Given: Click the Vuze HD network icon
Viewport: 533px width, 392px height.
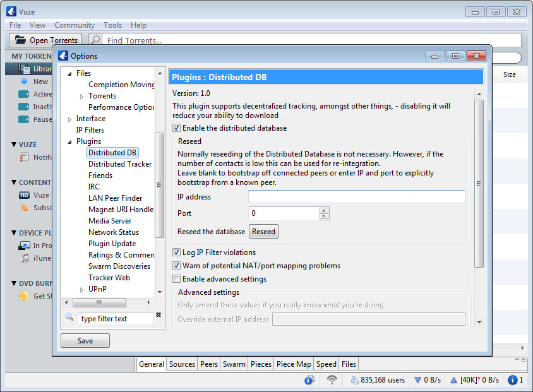Looking at the screenshot, I should pos(24,195).
